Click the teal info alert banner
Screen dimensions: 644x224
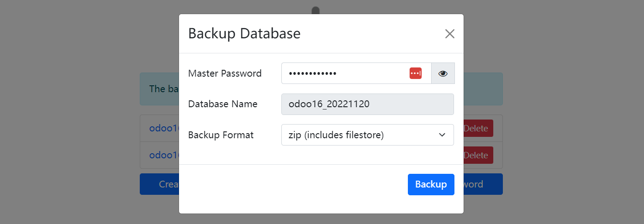pyautogui.click(x=159, y=89)
